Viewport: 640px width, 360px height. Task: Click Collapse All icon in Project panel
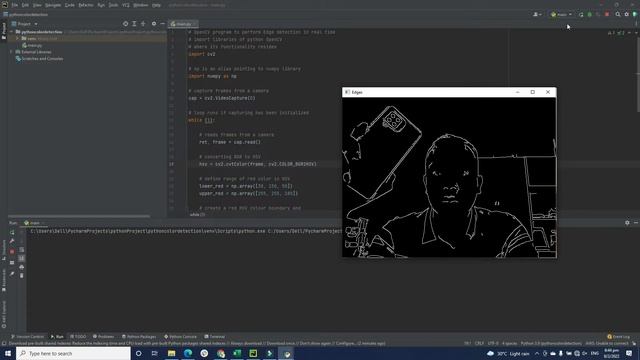click(143, 24)
